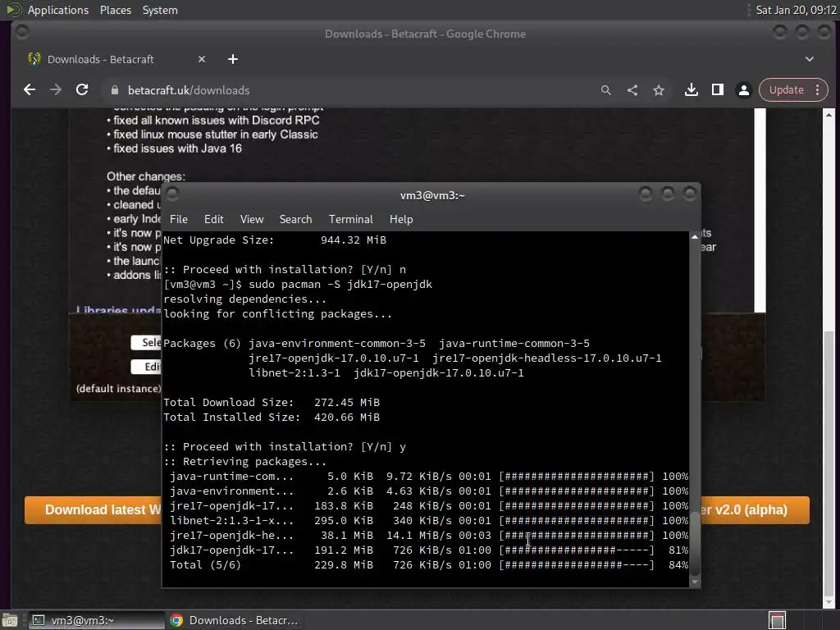Click 'Total Download Size' line in terminal

click(271, 402)
